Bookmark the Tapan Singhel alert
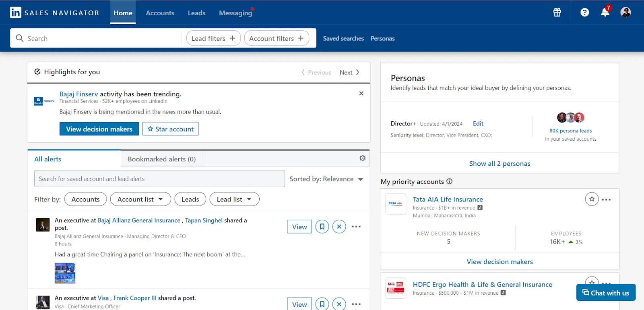 tap(322, 227)
